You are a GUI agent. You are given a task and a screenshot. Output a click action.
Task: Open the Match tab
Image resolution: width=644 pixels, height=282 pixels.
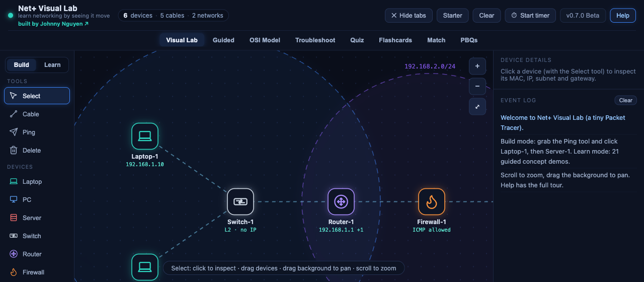[x=436, y=40]
